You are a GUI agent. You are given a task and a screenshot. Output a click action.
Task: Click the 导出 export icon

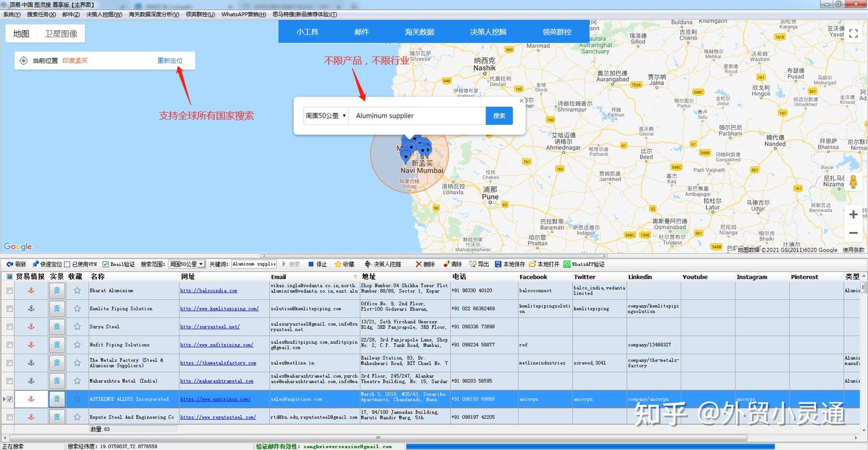coord(473,264)
